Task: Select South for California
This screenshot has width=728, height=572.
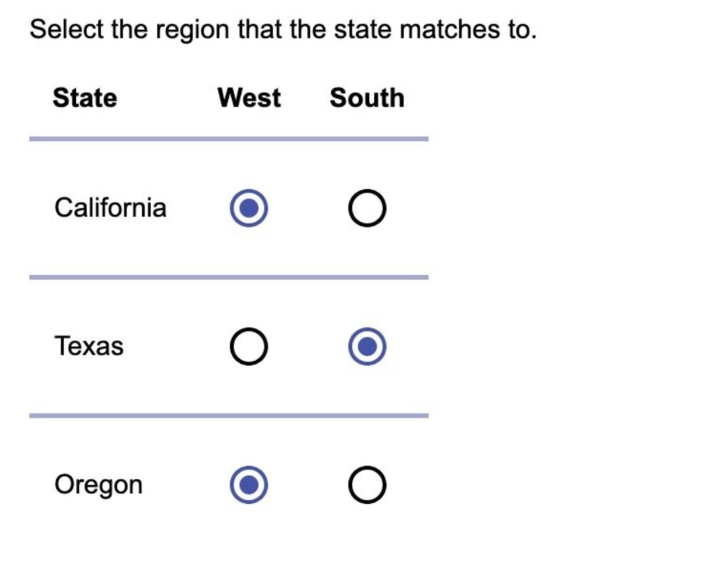Action: click(x=368, y=207)
